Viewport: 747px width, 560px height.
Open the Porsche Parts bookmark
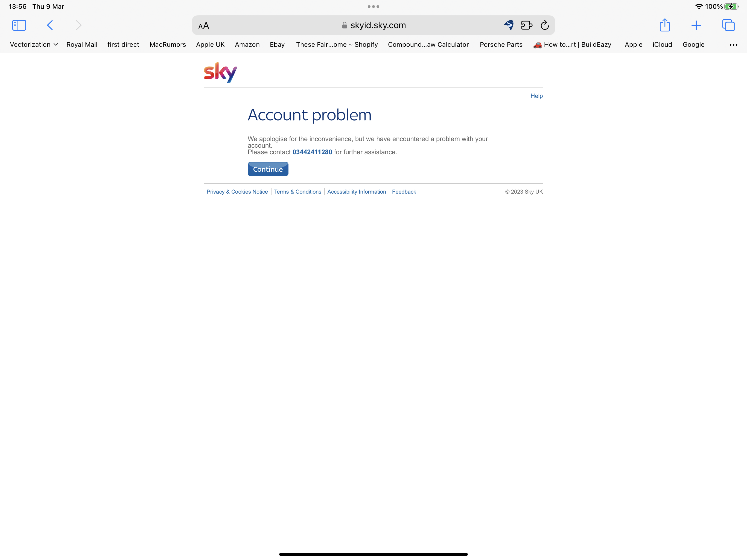501,45
